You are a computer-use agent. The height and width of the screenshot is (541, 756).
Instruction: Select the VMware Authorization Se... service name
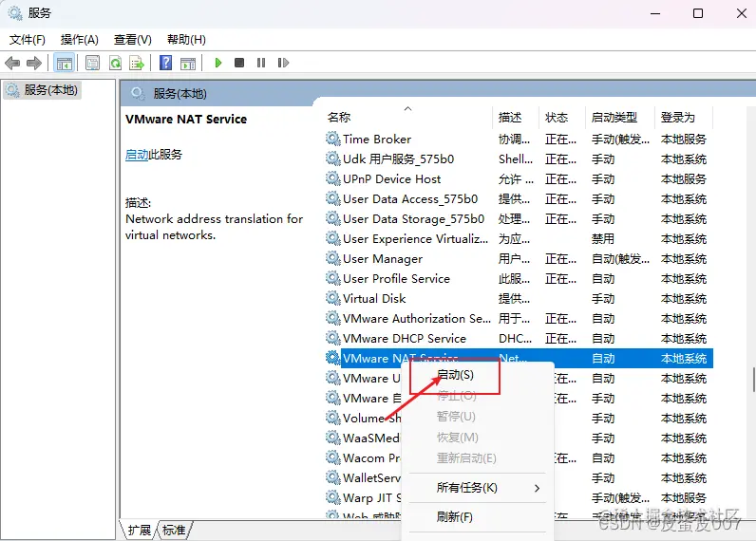tap(417, 319)
